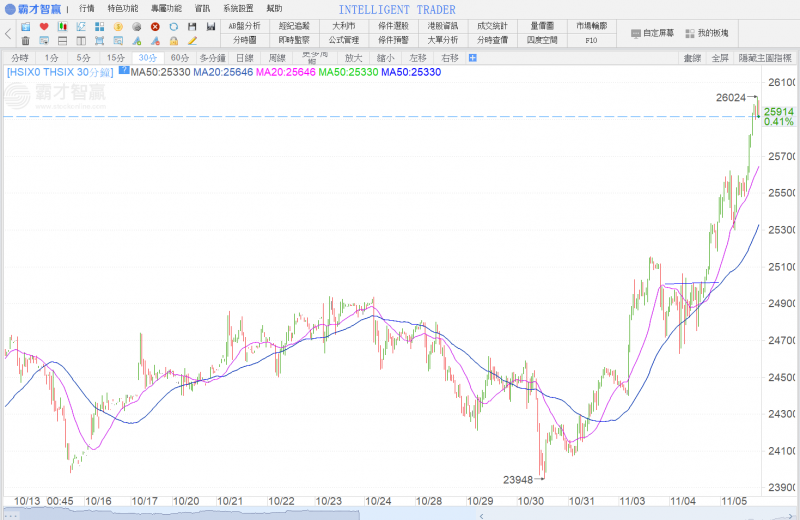Screen dimensions: 800x520
Task: Click the 26024 high price marker
Action: click(731, 97)
